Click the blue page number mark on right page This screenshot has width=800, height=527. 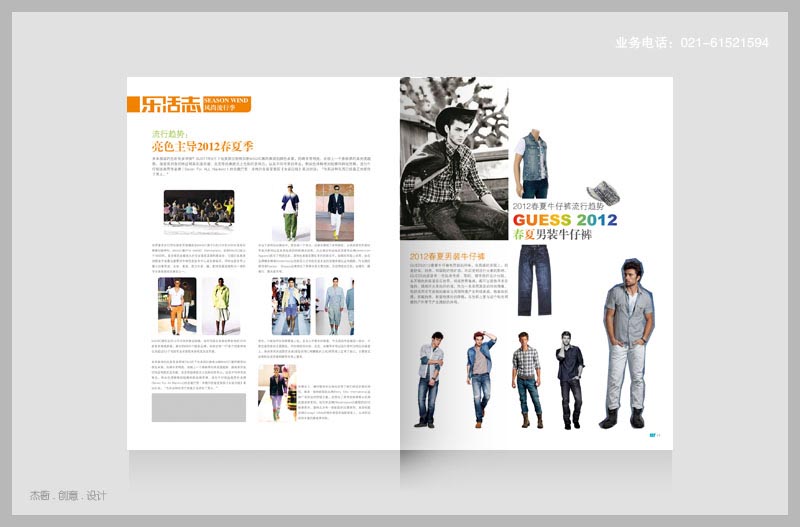655,435
